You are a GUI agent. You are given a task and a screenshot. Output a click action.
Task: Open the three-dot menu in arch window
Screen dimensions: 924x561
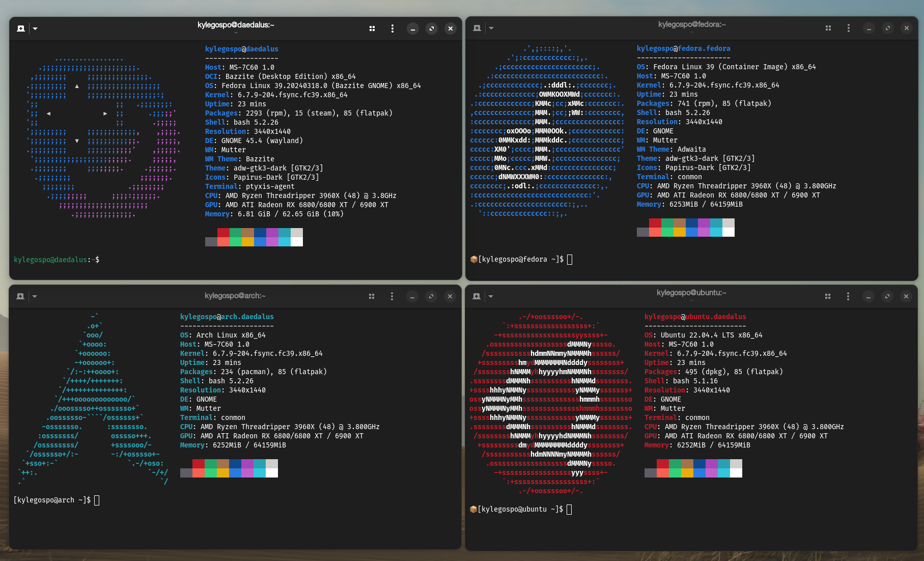pos(392,296)
